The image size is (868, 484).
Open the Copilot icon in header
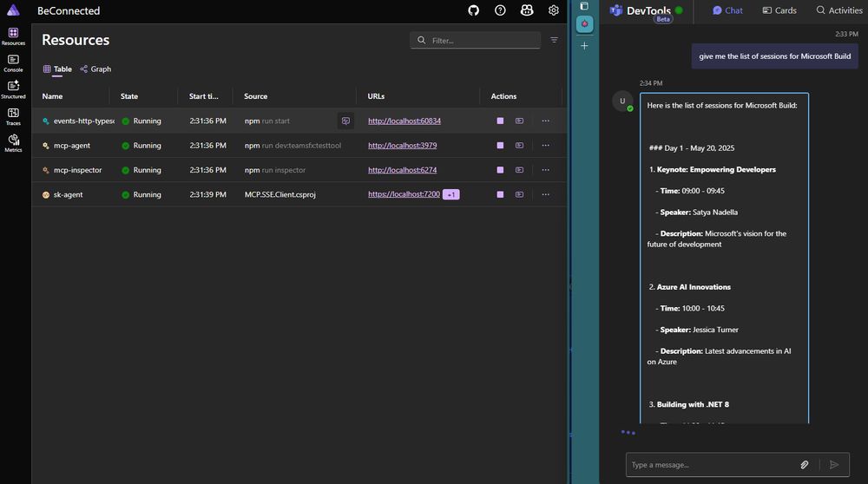(527, 10)
